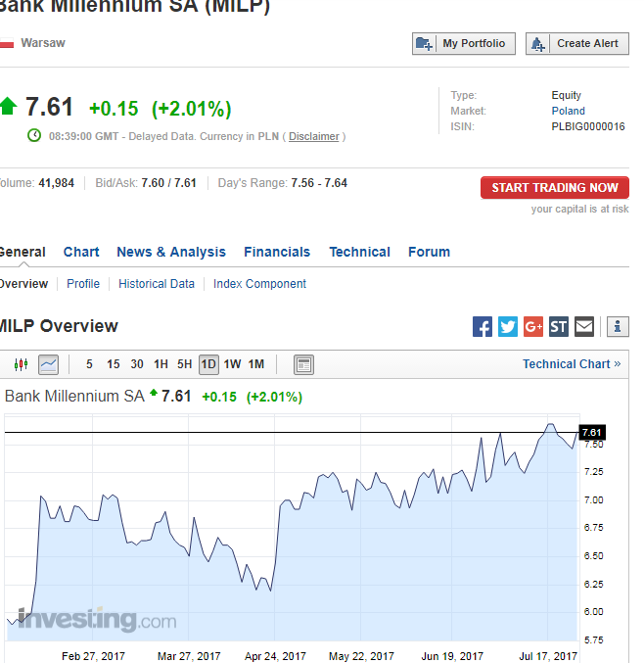
Task: Click the My Portfolio folder icon
Action: [x=424, y=43]
